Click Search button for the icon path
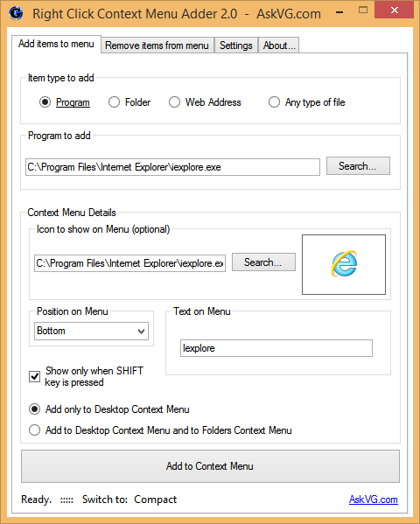The height and width of the screenshot is (524, 420). click(263, 262)
